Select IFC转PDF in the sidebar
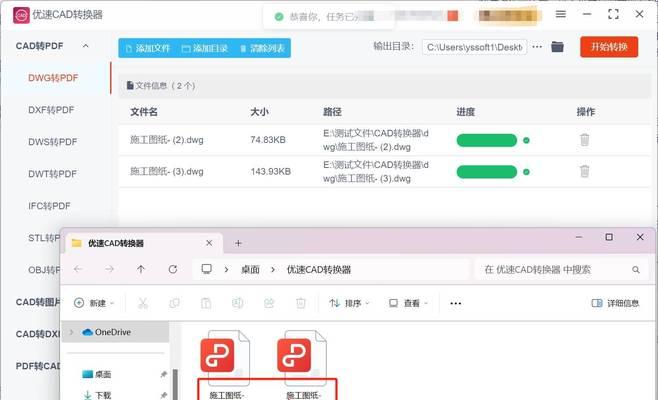The image size is (658, 400). click(49, 206)
